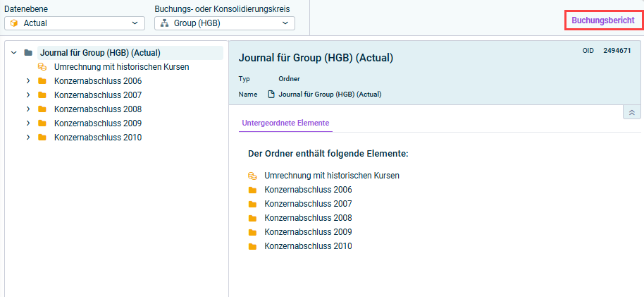Select Umrechnung mit historischen Kursen in the tree
644x297 pixels.
pyautogui.click(x=121, y=67)
